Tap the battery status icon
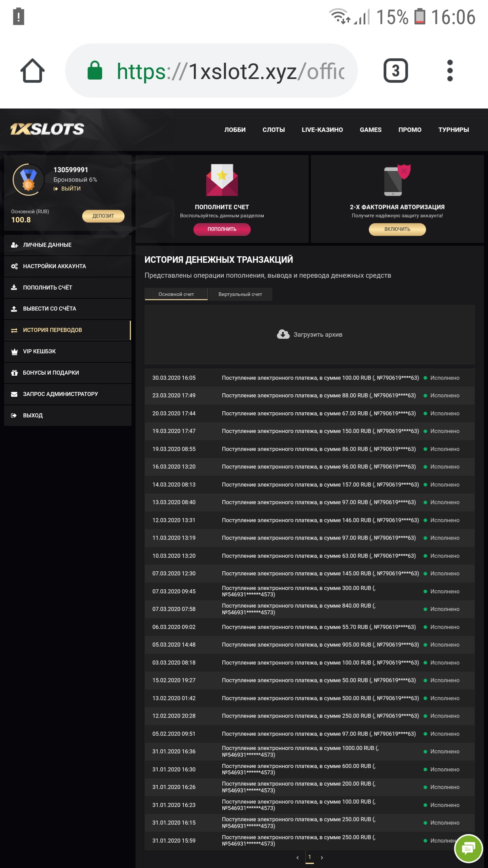Viewport: 488px width, 868px height. tap(420, 16)
